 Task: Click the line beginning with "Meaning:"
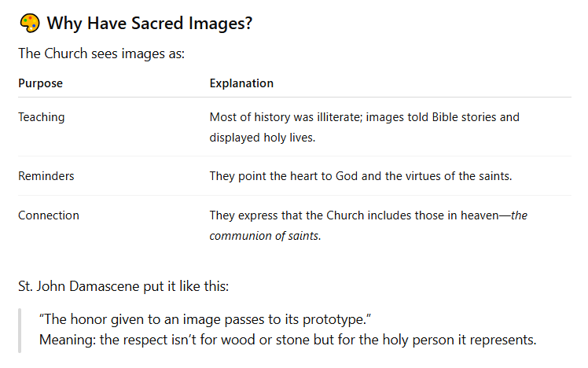pos(287,341)
